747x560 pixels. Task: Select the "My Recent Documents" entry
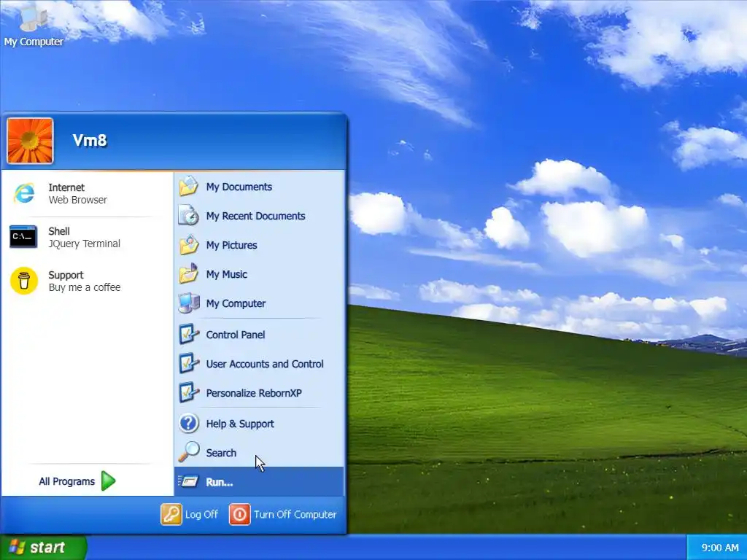[260, 215]
